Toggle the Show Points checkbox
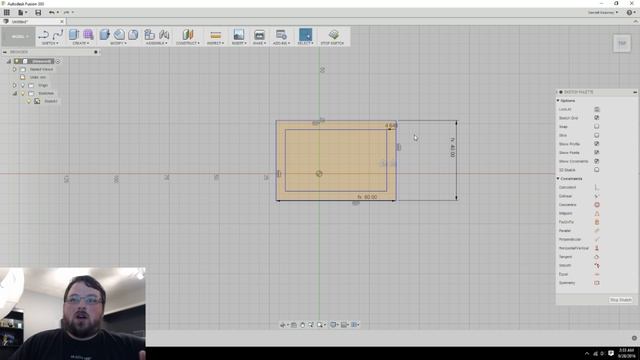 coord(597,153)
